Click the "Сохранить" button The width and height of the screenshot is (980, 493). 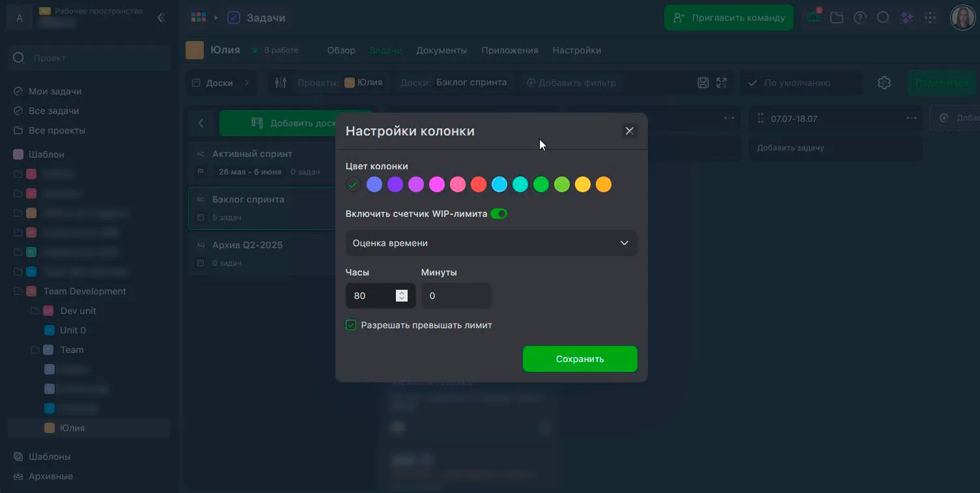tap(580, 359)
